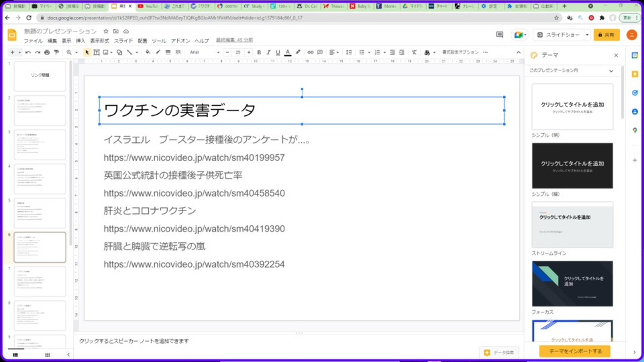Toggle Italic formatting
Viewport: 644px width, 362px height.
[x=268, y=52]
